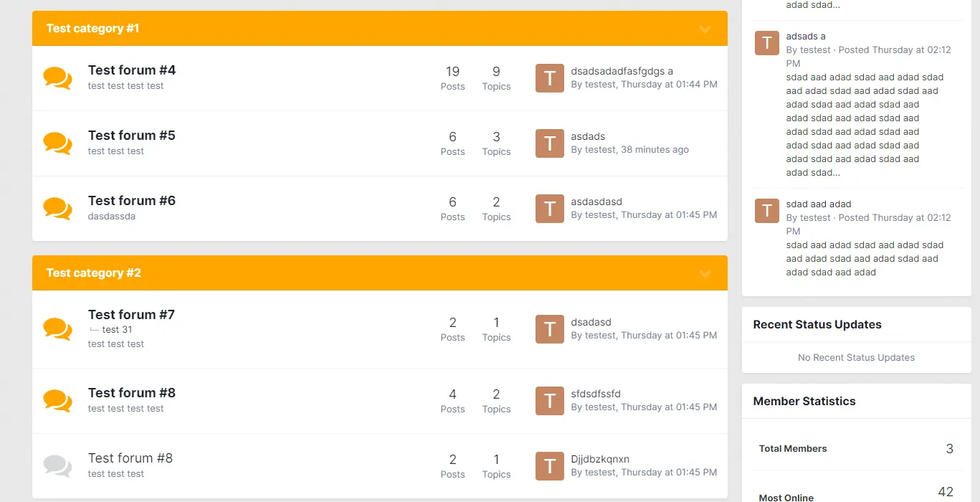The width and height of the screenshot is (980, 502).
Task: Open the sidebar topic sdad aad adad
Action: coord(818,204)
